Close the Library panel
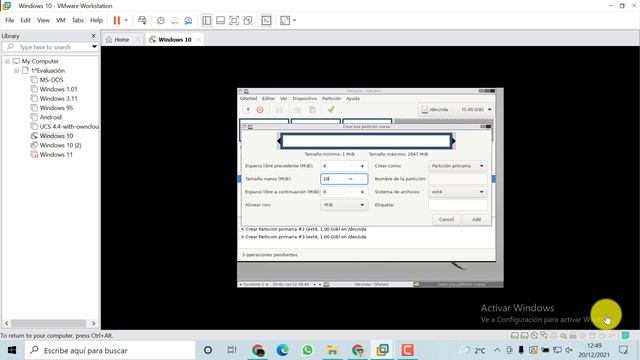 click(x=93, y=36)
